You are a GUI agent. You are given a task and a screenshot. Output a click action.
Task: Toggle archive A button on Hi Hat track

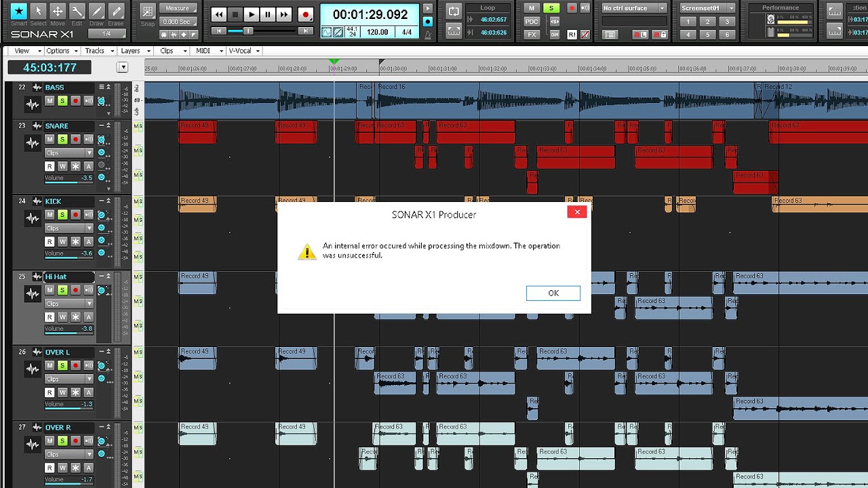[88, 317]
